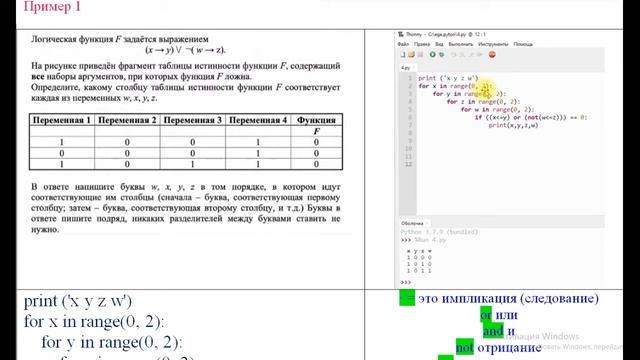Click the New file icon in Thonny toolbar
The height and width of the screenshot is (360, 640).
click(403, 54)
